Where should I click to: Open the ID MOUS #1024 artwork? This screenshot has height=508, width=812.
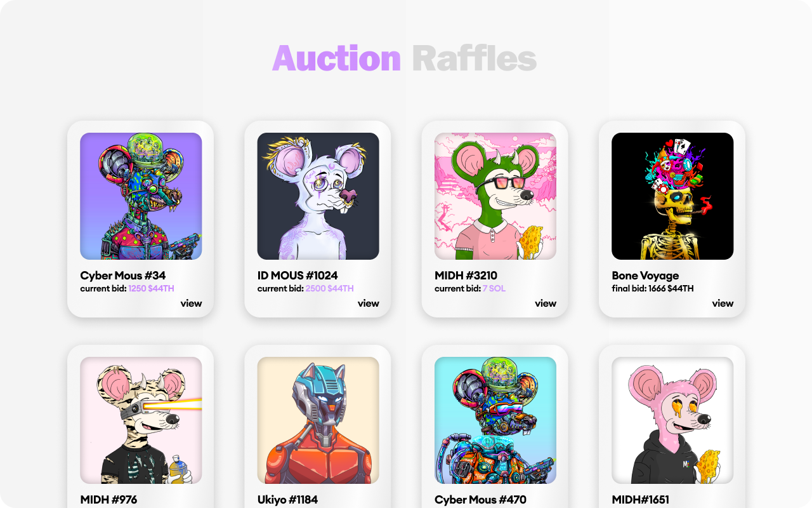coord(318,196)
